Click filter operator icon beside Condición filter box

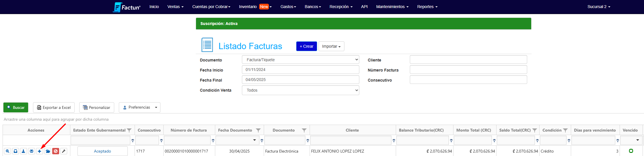coord(569,140)
